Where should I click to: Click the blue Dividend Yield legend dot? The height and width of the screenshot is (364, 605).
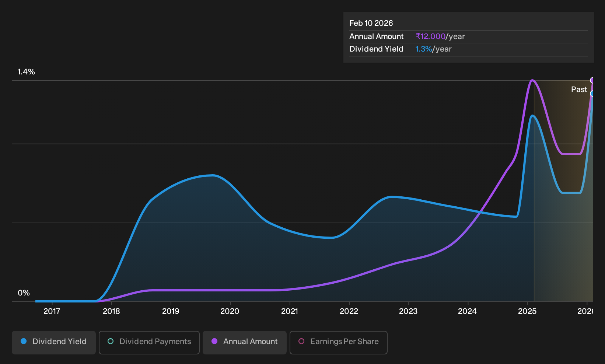[24, 342]
